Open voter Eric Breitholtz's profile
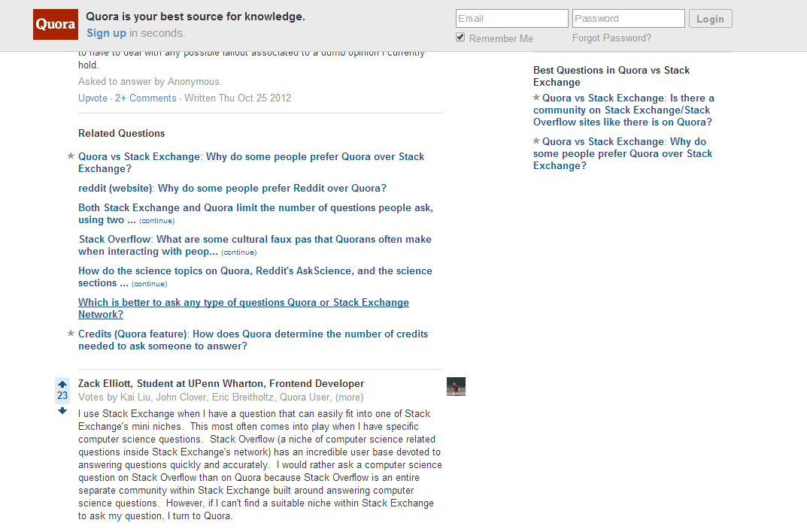 (243, 397)
